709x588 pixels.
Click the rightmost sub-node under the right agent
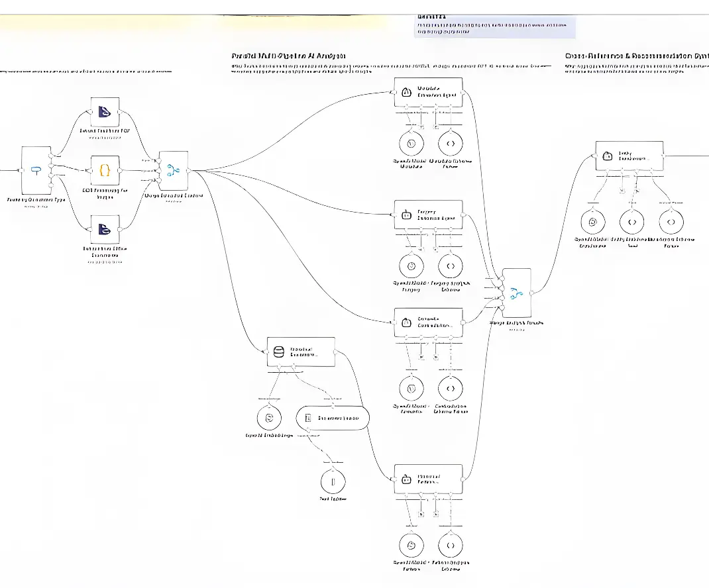click(671, 222)
